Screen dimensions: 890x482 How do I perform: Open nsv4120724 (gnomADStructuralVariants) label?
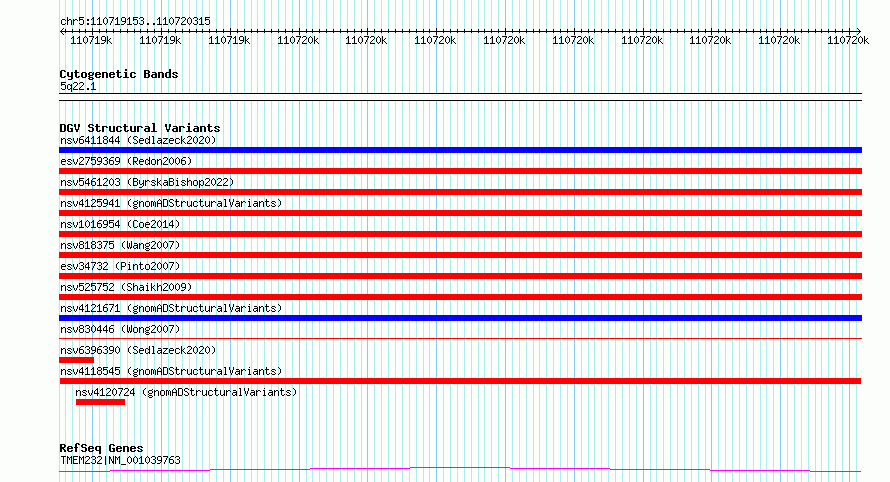point(186,392)
